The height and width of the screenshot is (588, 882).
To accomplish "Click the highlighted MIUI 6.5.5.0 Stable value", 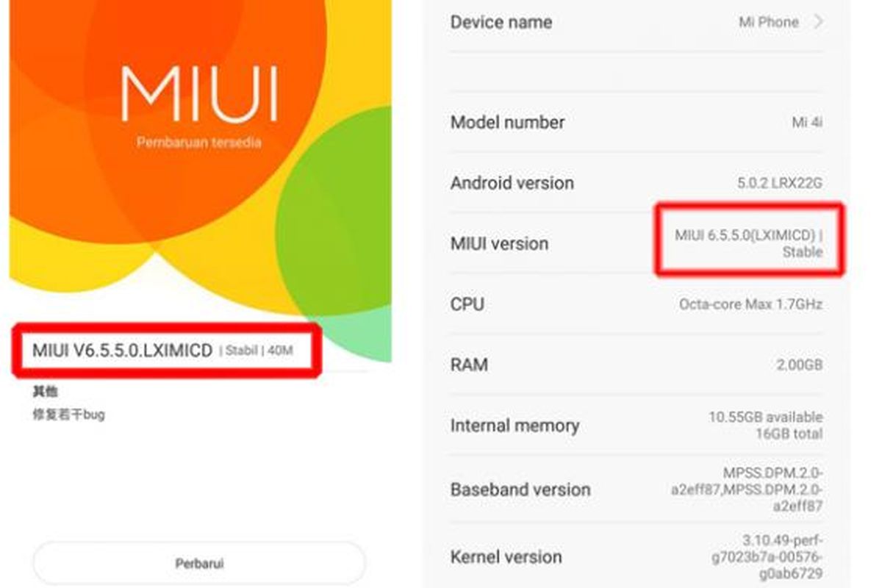I will tap(749, 243).
